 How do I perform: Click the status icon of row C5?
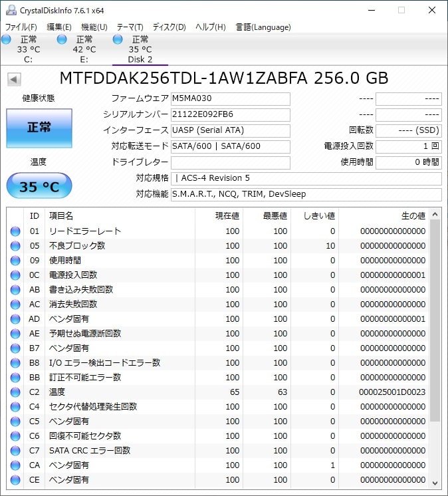(x=15, y=422)
